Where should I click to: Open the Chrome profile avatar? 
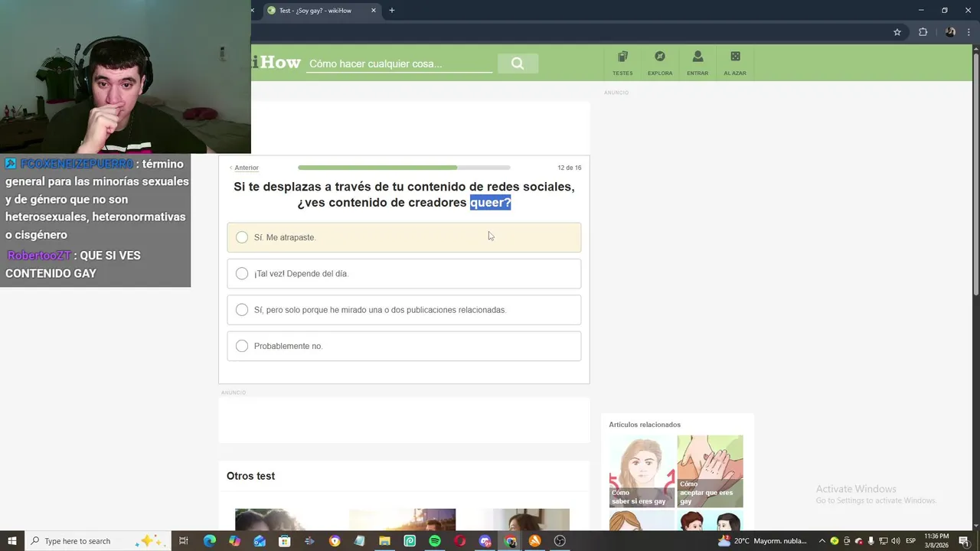(x=950, y=32)
